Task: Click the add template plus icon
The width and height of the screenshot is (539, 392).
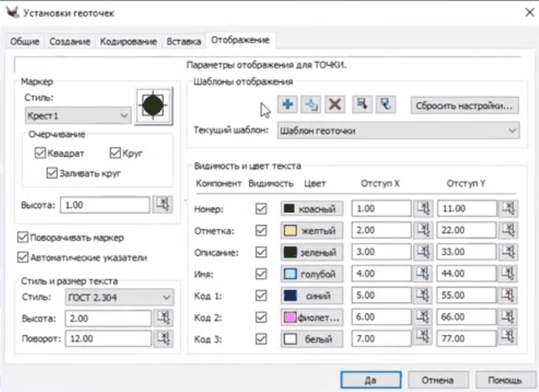Action: (x=287, y=105)
